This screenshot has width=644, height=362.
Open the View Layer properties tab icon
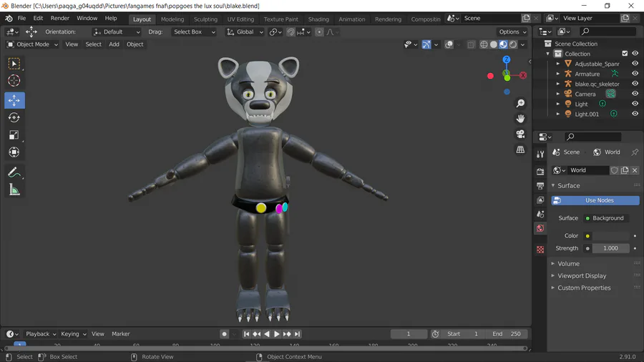[540, 200]
